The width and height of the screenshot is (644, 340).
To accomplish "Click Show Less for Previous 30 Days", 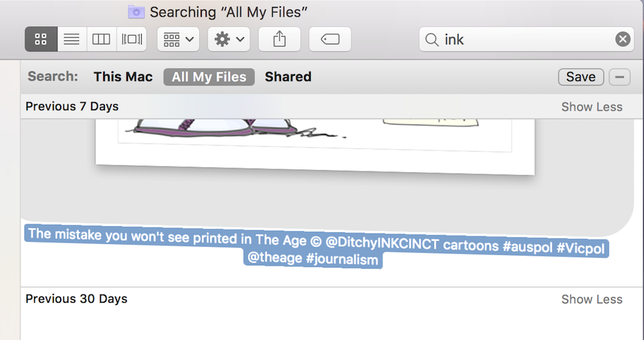I will point(592,300).
